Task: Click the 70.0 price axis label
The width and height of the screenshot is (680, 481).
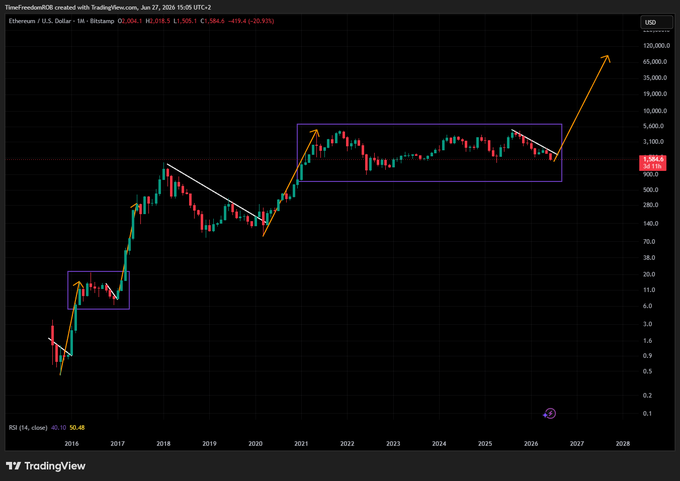Action: point(649,242)
